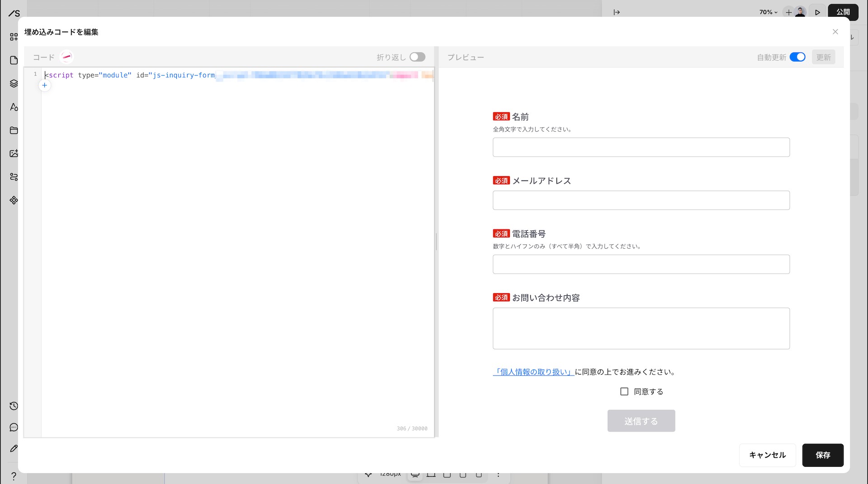The height and width of the screenshot is (484, 868).
Task: Click the 必須 badge next to お問い合わせ内容
Action: (x=501, y=297)
